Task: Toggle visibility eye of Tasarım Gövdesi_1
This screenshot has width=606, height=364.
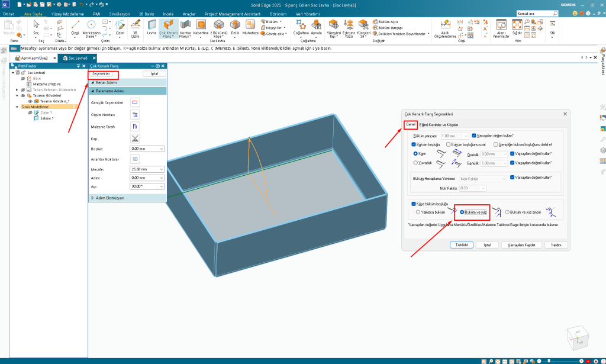Action: click(x=30, y=101)
